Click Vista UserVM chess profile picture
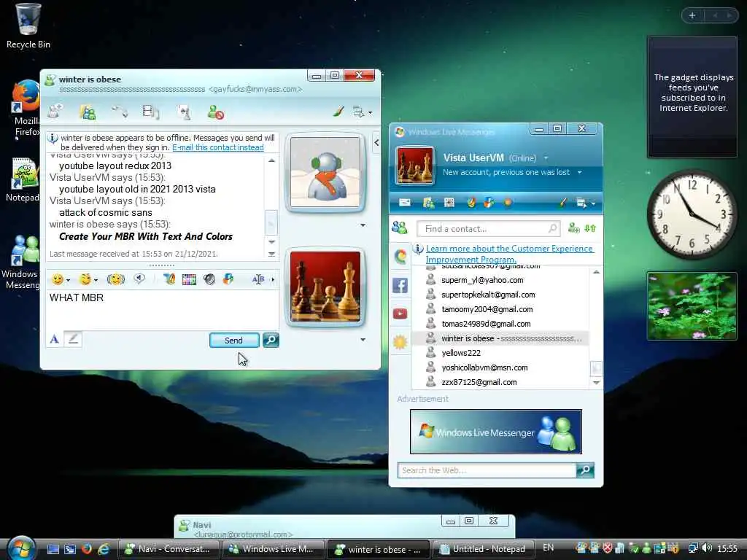 click(x=415, y=166)
